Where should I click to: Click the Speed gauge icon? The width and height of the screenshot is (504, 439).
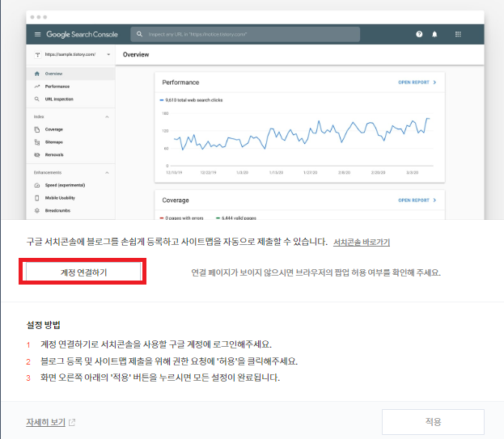coord(37,185)
